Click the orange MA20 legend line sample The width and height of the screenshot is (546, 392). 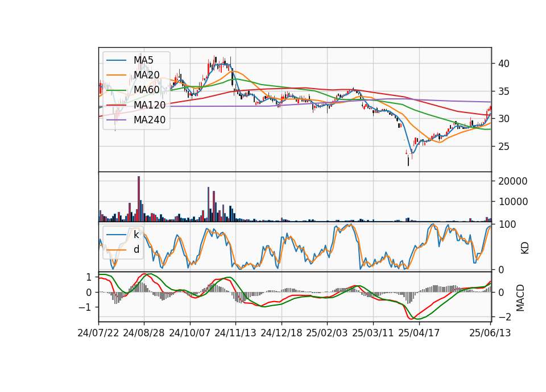point(116,75)
